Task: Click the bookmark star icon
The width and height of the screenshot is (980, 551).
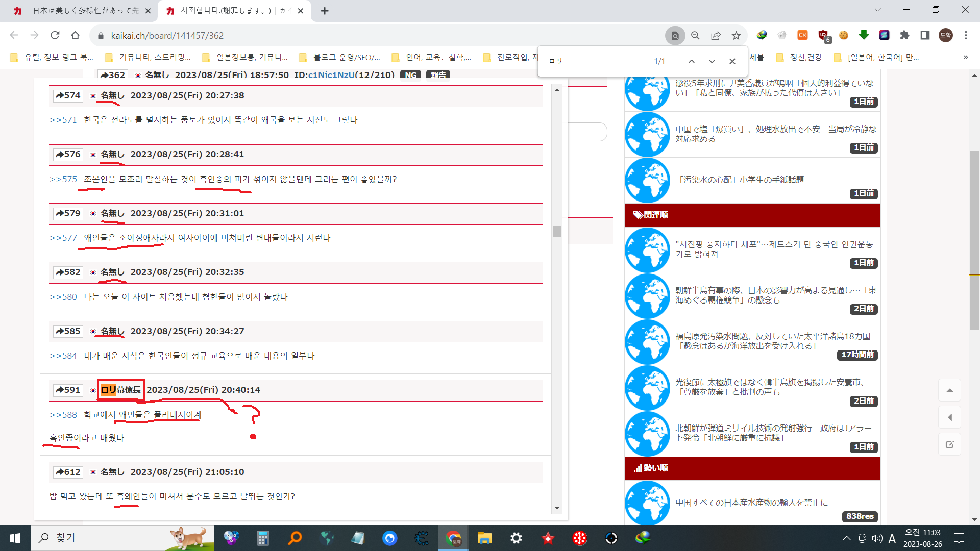Action: [736, 36]
